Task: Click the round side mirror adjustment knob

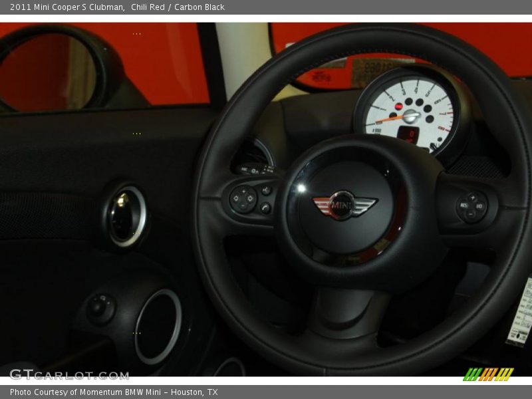Action: (x=100, y=308)
